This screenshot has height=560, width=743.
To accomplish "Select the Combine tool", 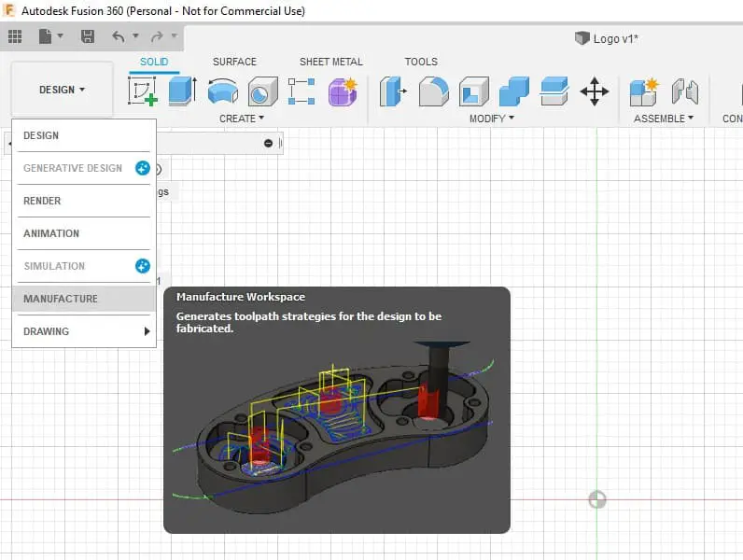I will [x=514, y=91].
